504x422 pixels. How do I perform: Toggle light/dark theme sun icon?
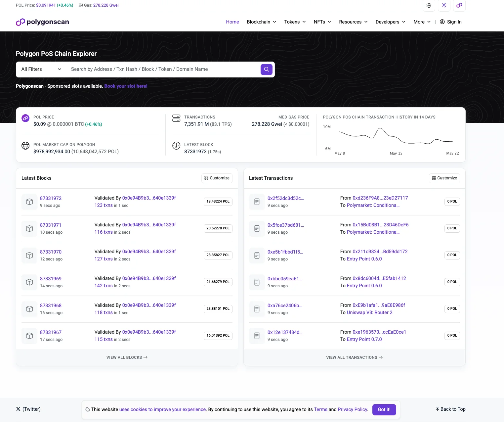pyautogui.click(x=444, y=5)
